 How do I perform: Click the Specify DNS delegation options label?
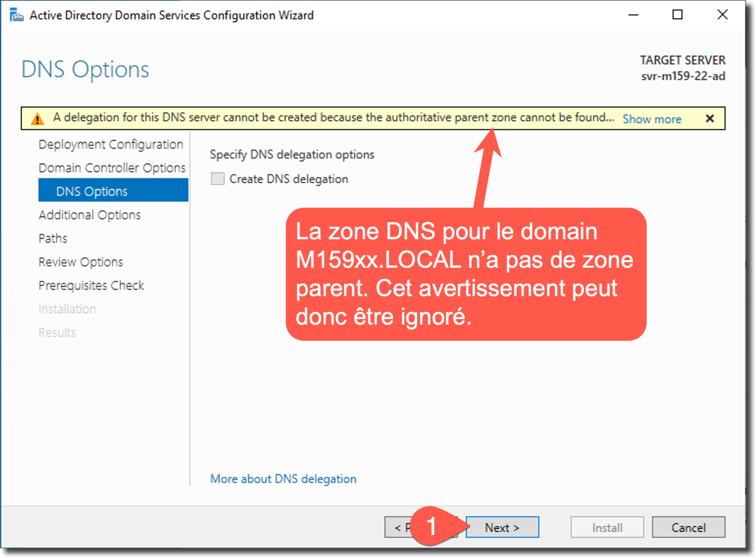click(292, 154)
